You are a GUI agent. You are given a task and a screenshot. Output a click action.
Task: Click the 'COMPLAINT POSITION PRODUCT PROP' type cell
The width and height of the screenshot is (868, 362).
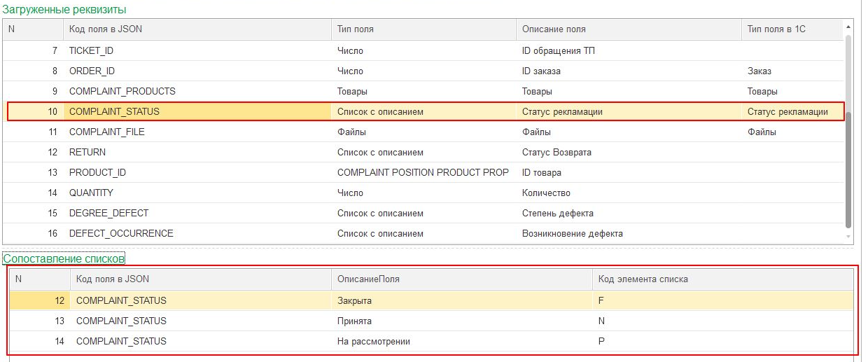click(x=423, y=172)
